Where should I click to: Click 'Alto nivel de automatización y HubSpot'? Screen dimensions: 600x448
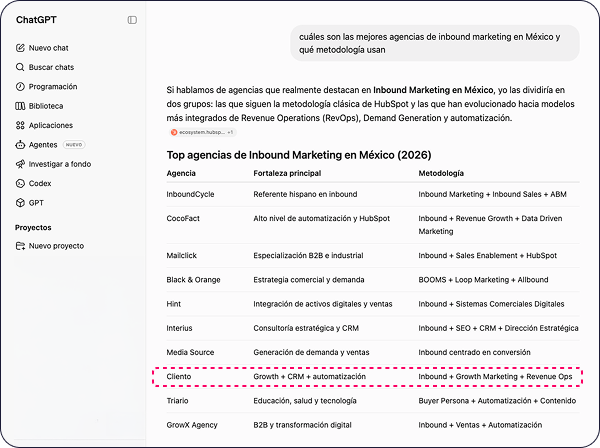[x=321, y=218]
